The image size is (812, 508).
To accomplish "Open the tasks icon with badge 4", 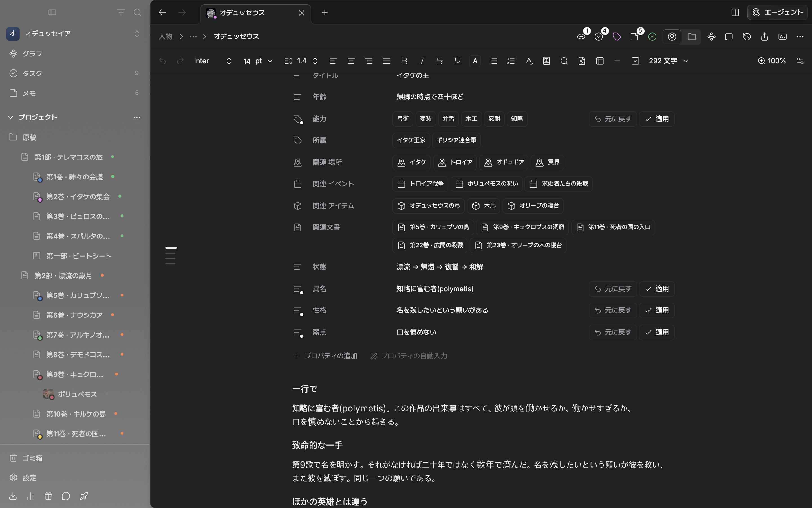I will coord(599,37).
